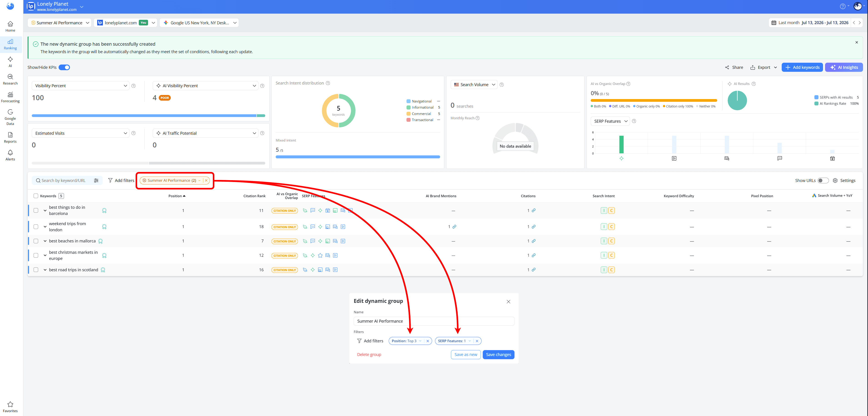This screenshot has width=868, height=416.
Task: Click the AI Visibility Percent info icon
Action: click(262, 86)
